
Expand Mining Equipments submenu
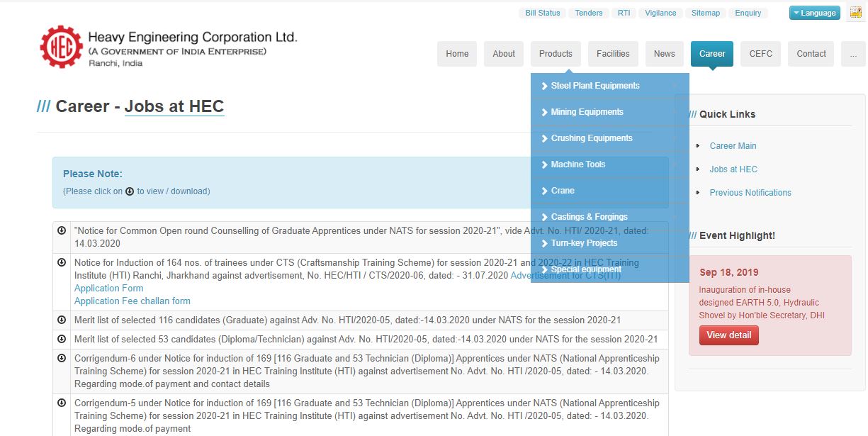coord(610,112)
